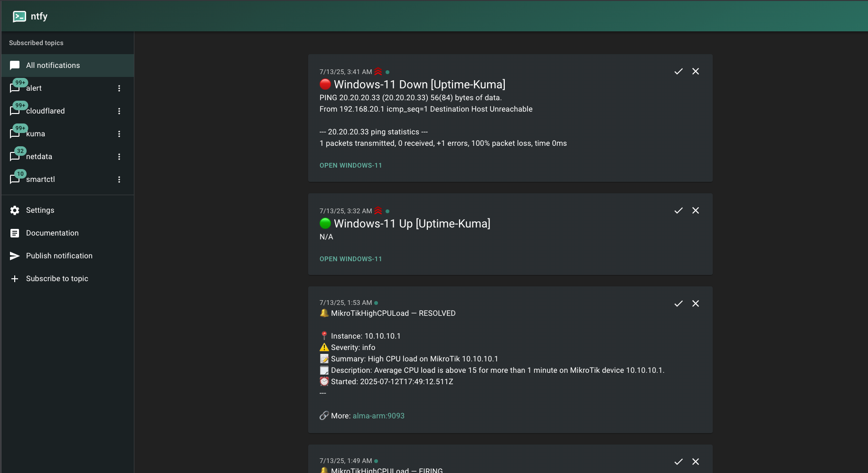868x473 pixels.
Task: Click the Publish notification send icon
Action: click(15, 256)
